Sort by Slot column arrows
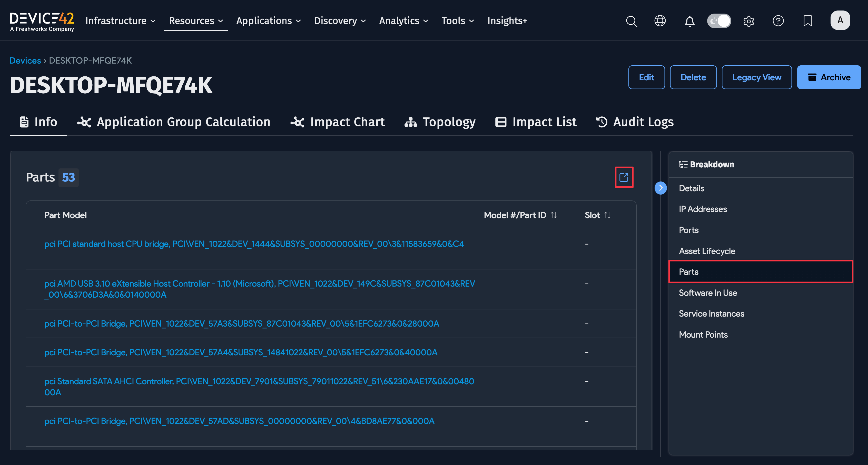The image size is (868, 465). click(x=607, y=215)
